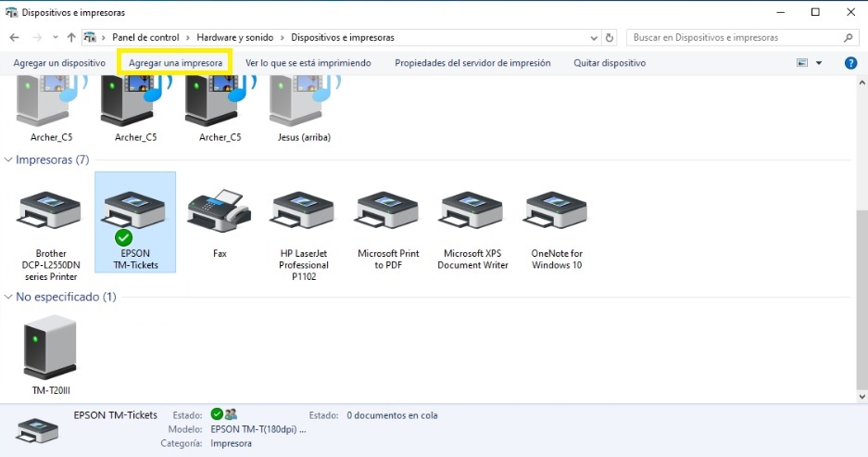Collapse the No especificado (1) group

[x=8, y=297]
